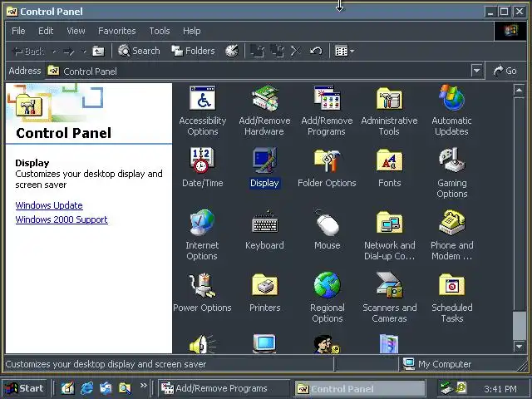Open the Edit menu
The width and height of the screenshot is (532, 399).
(x=46, y=31)
